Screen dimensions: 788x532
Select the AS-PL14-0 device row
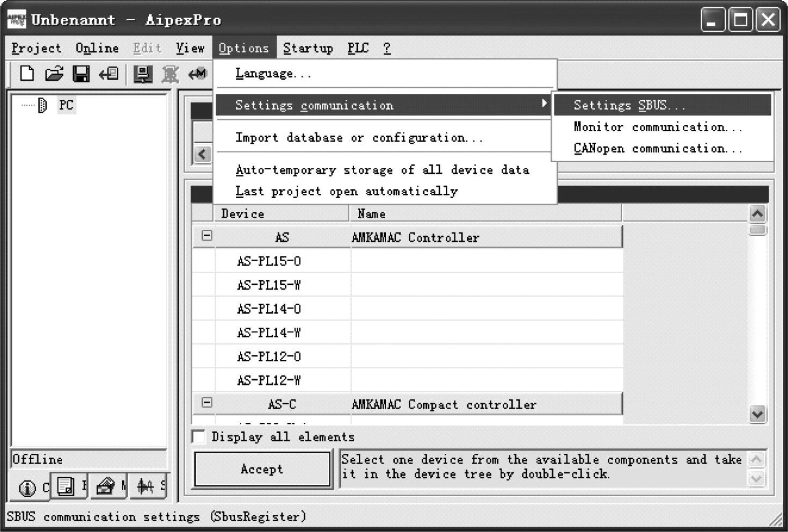click(408, 309)
